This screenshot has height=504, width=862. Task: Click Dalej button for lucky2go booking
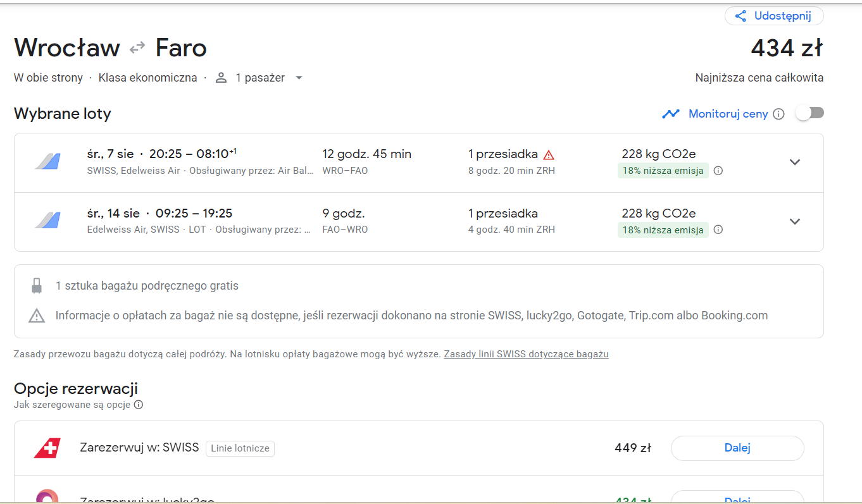click(737, 498)
